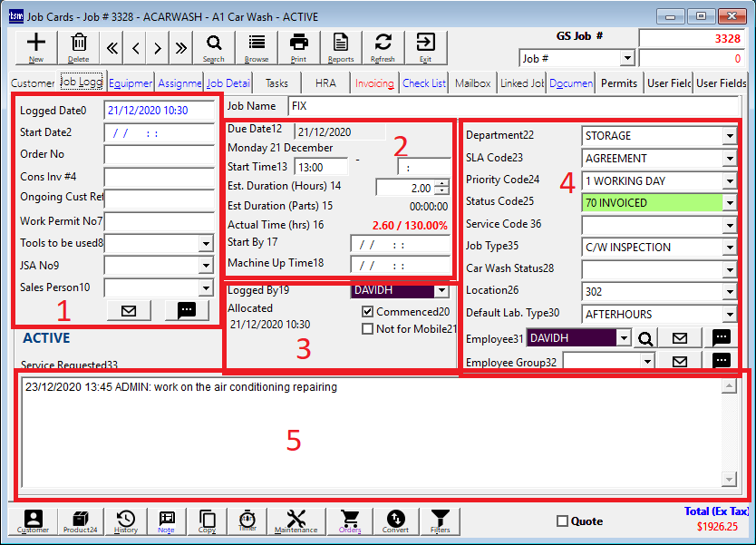Image resolution: width=756 pixels, height=545 pixels.
Task: Open the Maintenance tools icon
Action: 296,521
